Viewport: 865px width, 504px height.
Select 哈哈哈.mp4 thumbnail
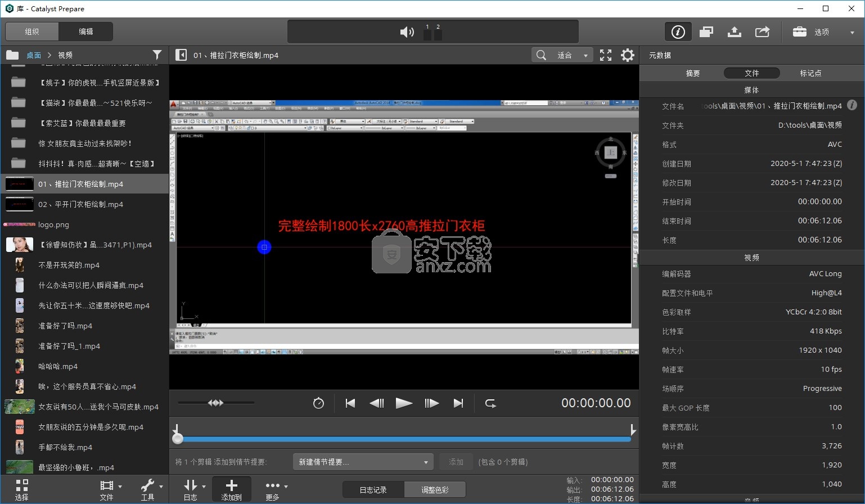click(x=20, y=366)
